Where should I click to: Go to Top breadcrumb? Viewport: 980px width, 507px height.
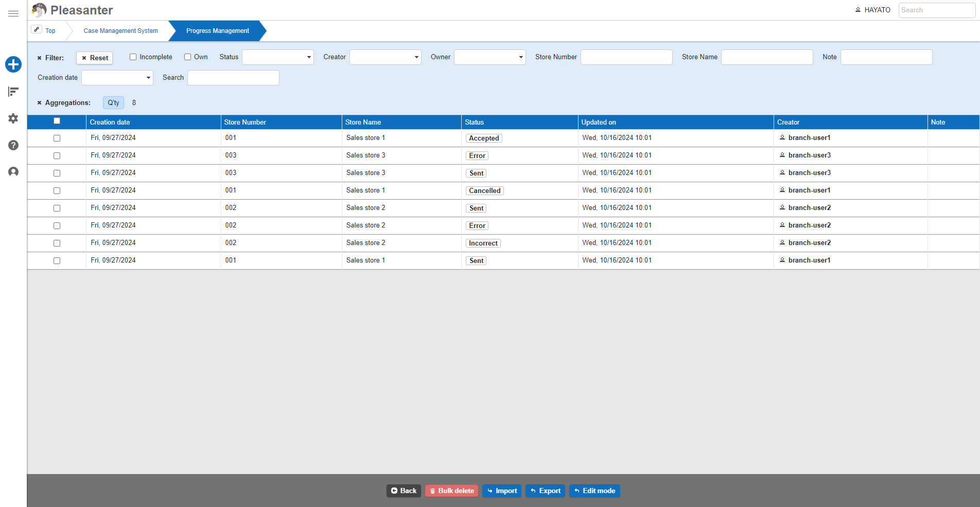point(50,31)
